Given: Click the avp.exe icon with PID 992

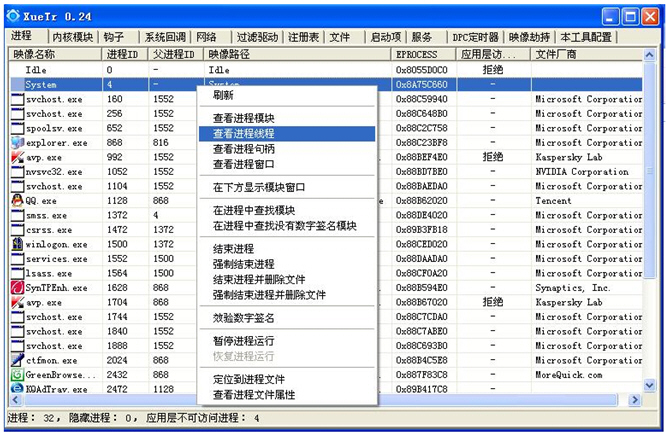Looking at the screenshot, I should (x=17, y=157).
